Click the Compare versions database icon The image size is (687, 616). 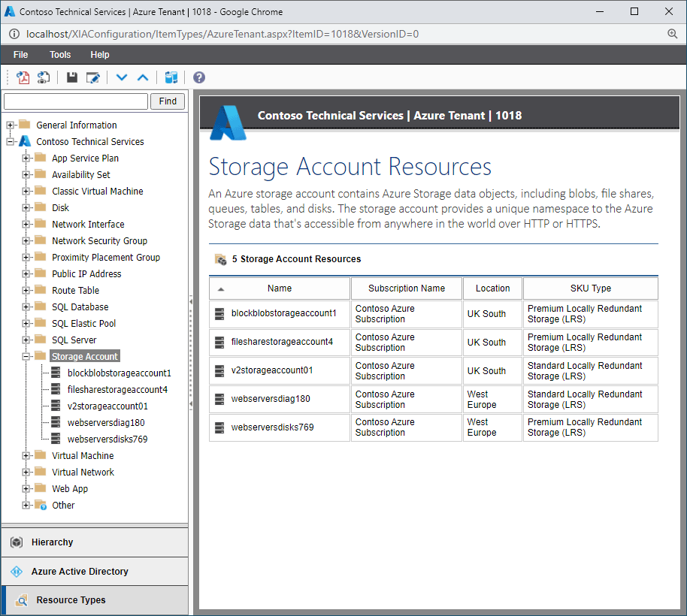[171, 77]
